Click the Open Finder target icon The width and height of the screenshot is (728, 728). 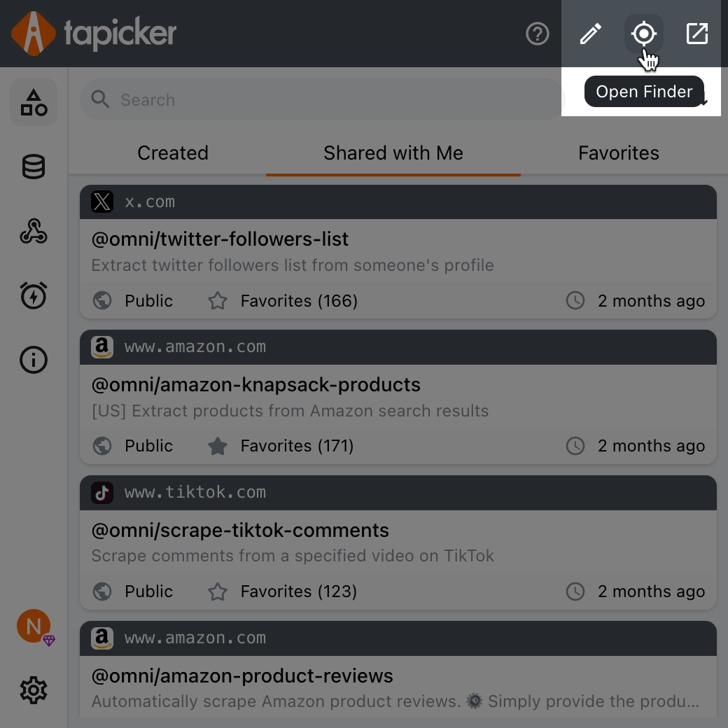pyautogui.click(x=643, y=34)
